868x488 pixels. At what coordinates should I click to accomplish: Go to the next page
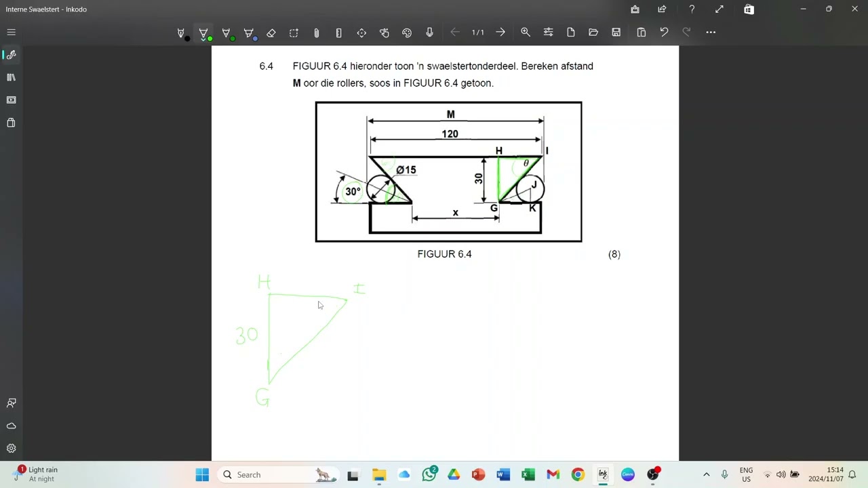[x=500, y=33]
